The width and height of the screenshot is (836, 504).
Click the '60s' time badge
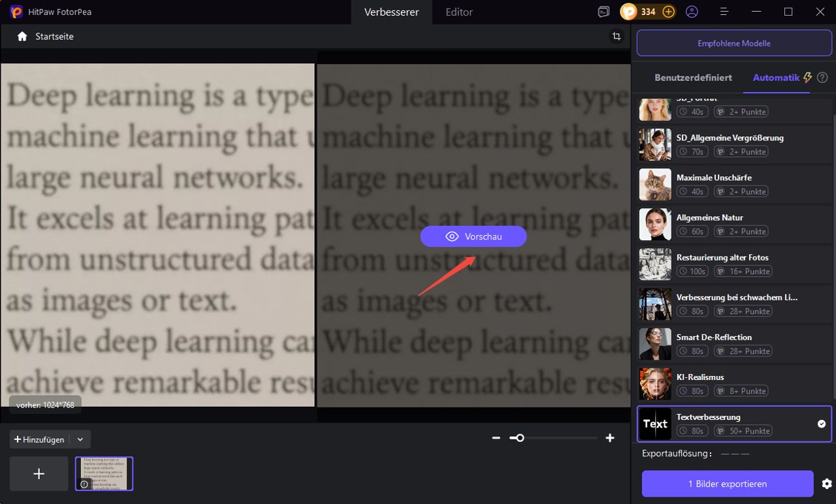coord(692,231)
